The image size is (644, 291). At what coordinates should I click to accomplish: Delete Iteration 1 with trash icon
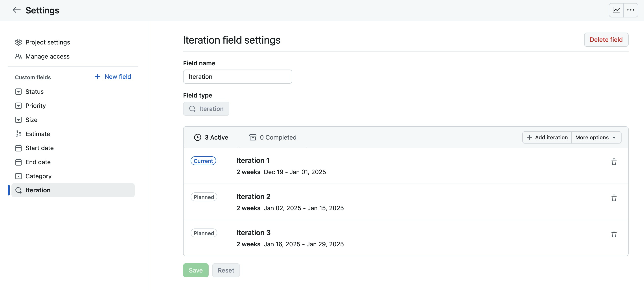pos(614,162)
